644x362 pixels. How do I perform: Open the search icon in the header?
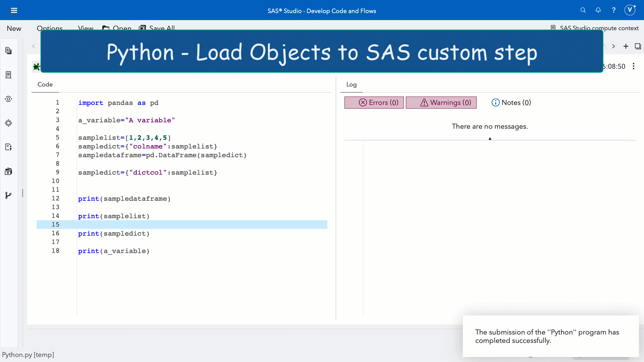click(x=583, y=10)
